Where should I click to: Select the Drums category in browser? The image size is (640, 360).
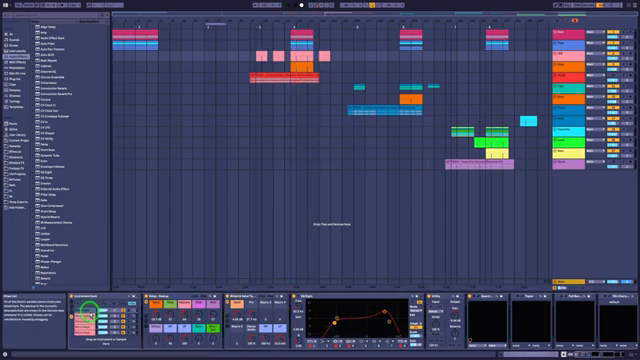pos(13,45)
